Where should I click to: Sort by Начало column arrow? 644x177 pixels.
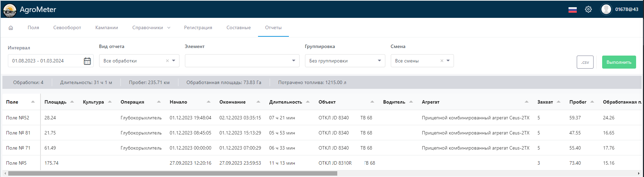(209, 102)
